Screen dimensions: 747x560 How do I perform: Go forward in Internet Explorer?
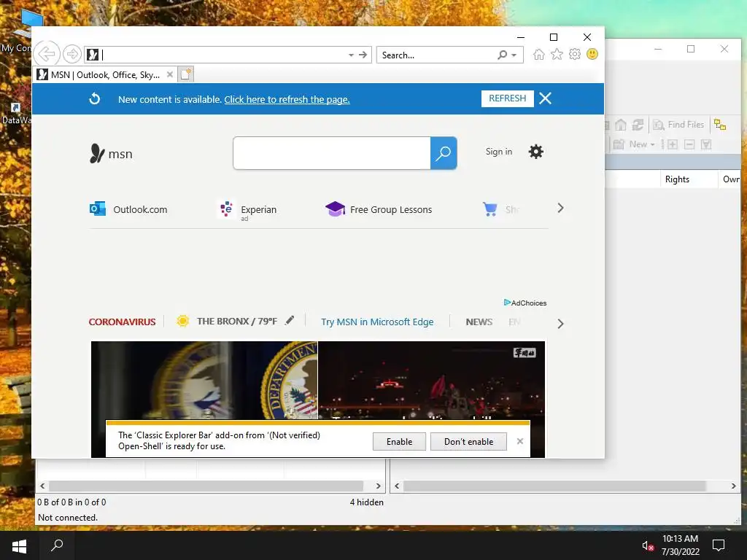(x=72, y=54)
